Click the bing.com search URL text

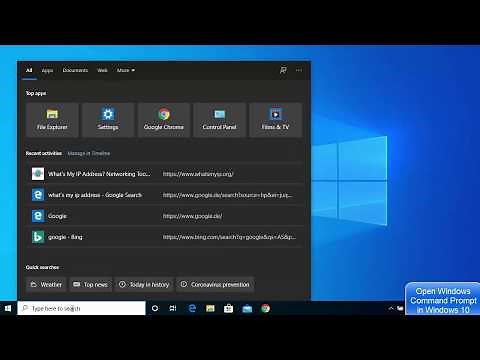pos(229,237)
